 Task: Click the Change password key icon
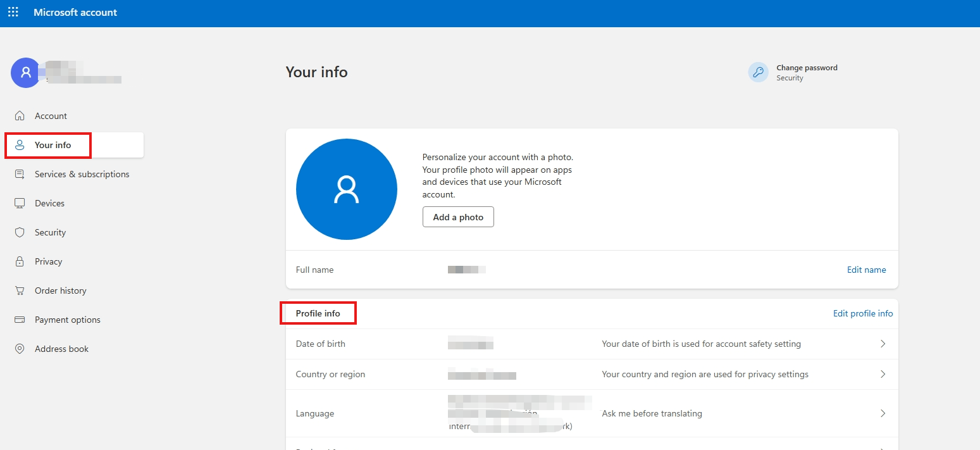click(x=758, y=72)
